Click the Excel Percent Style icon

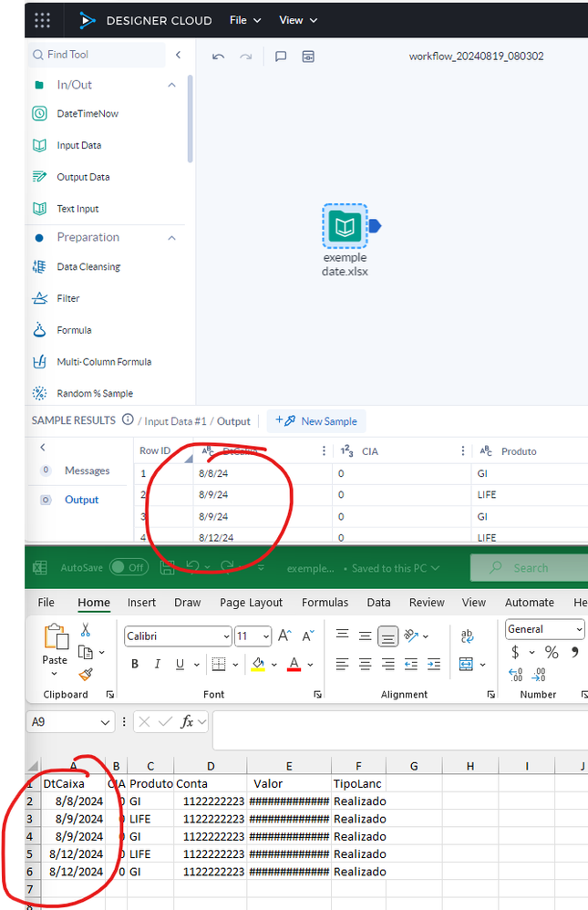click(x=552, y=652)
